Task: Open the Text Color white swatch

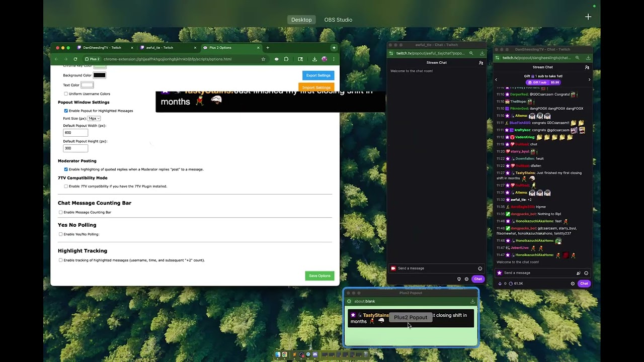Action: [x=87, y=85]
